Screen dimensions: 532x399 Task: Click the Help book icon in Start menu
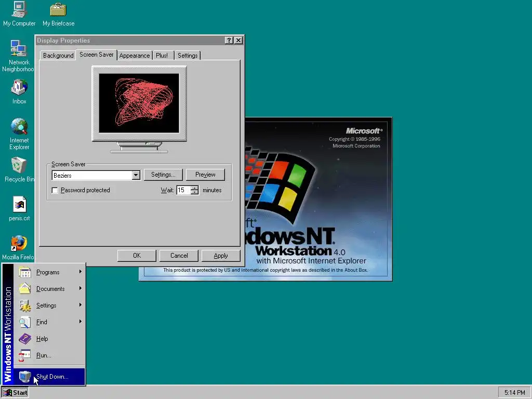[25, 339]
